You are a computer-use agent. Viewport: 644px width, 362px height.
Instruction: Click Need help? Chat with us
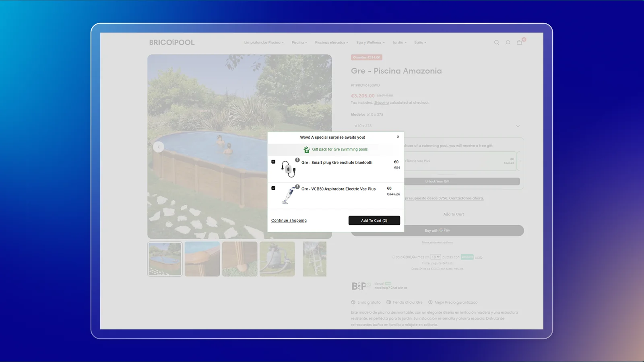coord(391,288)
